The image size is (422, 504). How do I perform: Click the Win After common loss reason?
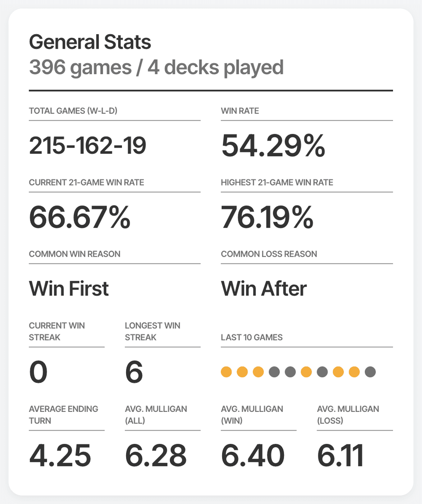pos(264,289)
